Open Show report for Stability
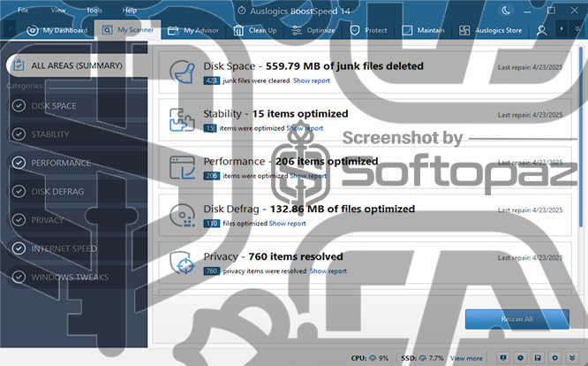Screen dimensions: 588x366 point(305,128)
